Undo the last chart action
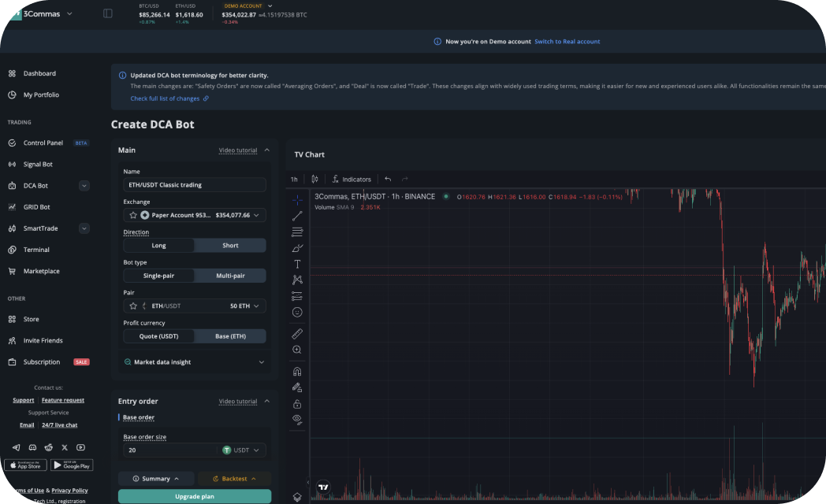826x504 pixels. point(388,180)
